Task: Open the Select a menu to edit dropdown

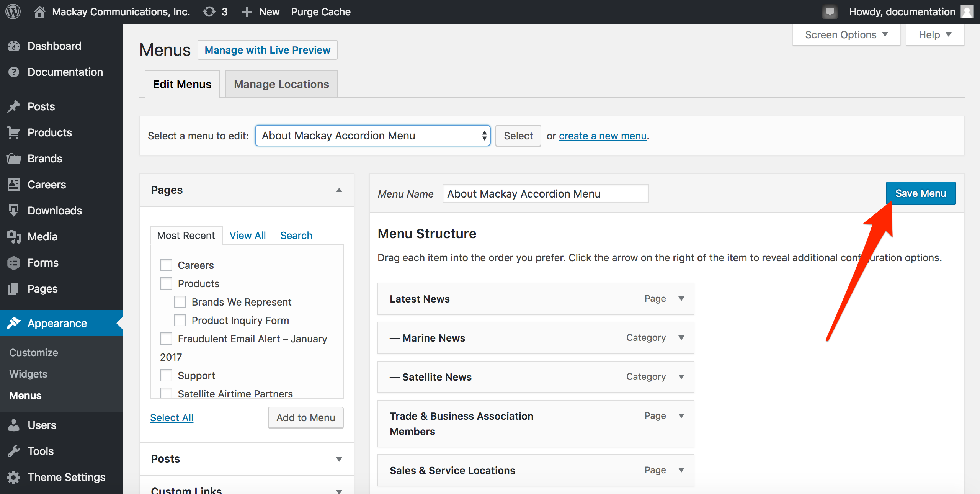Action: (x=372, y=136)
